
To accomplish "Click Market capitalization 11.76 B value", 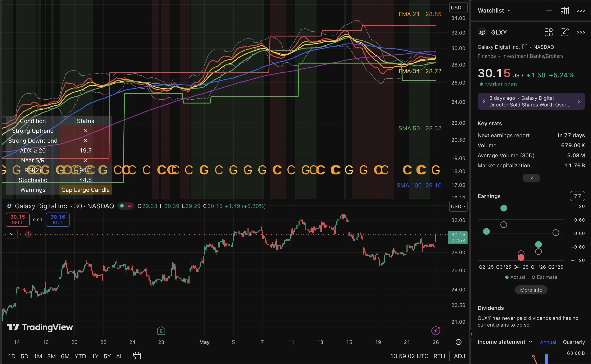I will pos(575,165).
